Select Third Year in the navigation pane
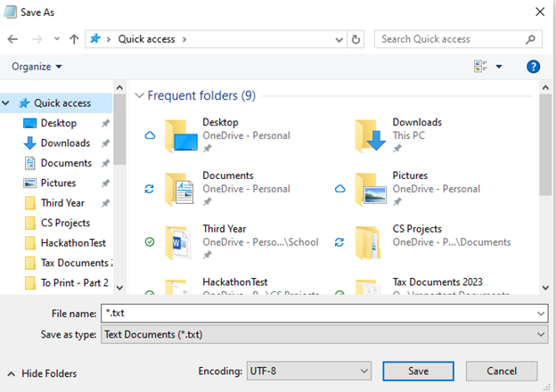This screenshot has width=556, height=392. pyautogui.click(x=62, y=203)
